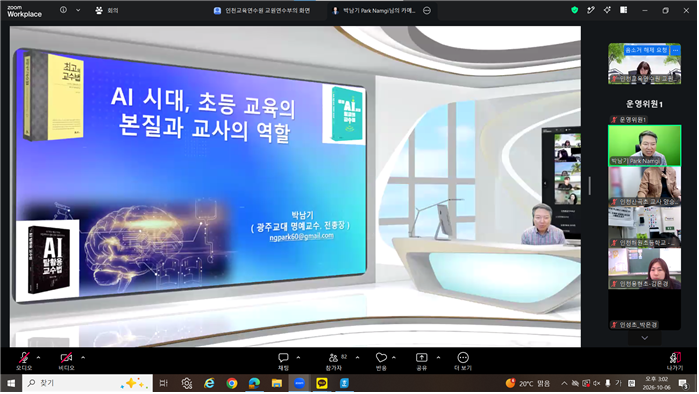The width and height of the screenshot is (699, 394).
Task: Leave meeting with the 나가기 button
Action: (x=674, y=361)
